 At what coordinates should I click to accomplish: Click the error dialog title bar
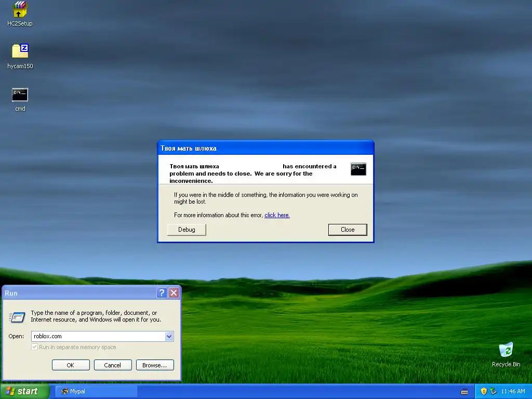click(265, 148)
